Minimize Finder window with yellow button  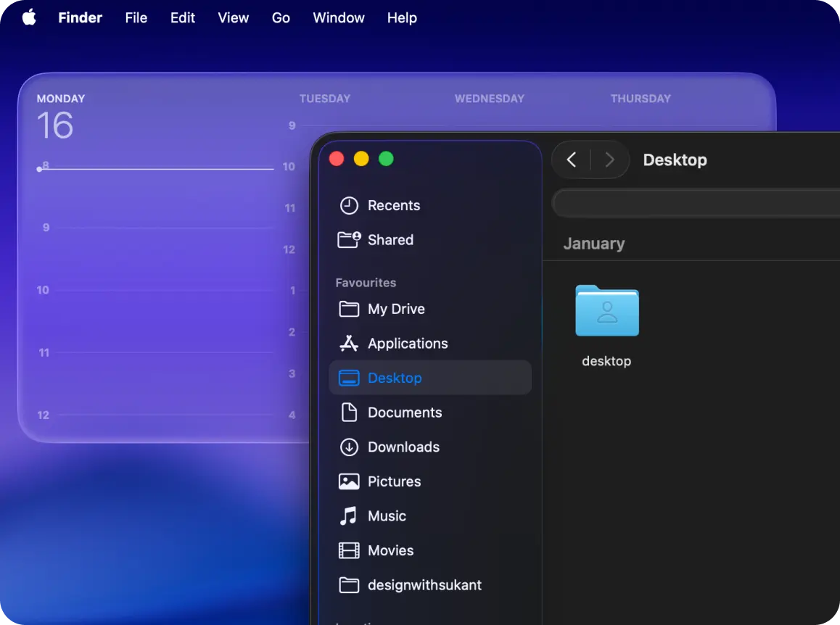click(x=361, y=159)
